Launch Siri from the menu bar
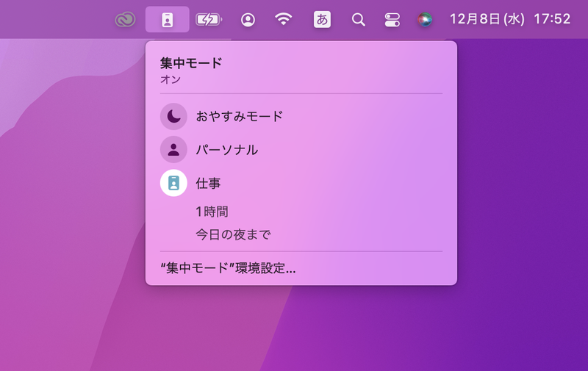Viewport: 588px width, 371px height. (425, 20)
